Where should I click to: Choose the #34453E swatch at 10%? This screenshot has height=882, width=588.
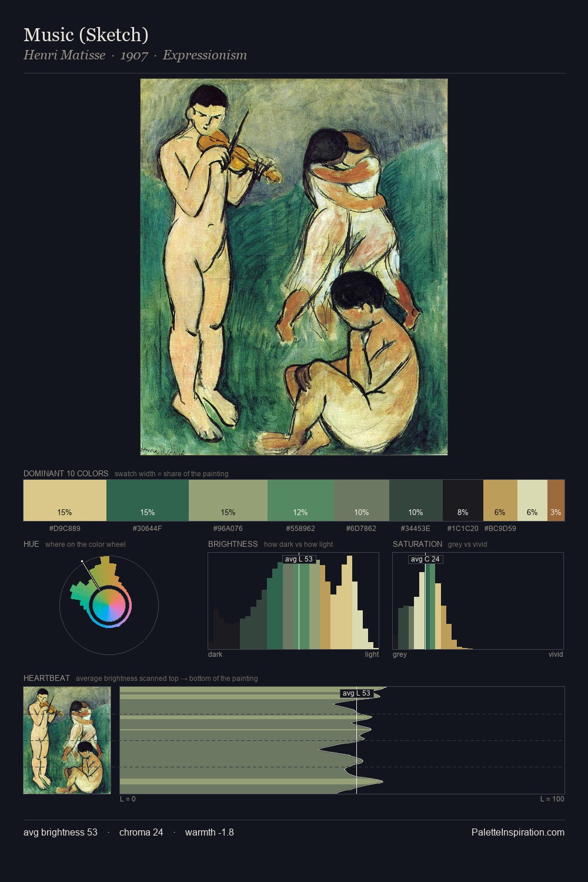(x=416, y=500)
